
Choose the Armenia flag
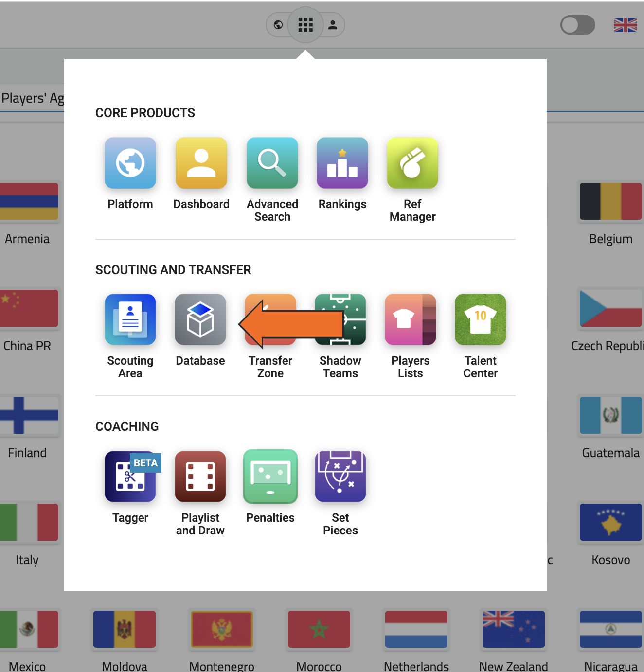29,201
